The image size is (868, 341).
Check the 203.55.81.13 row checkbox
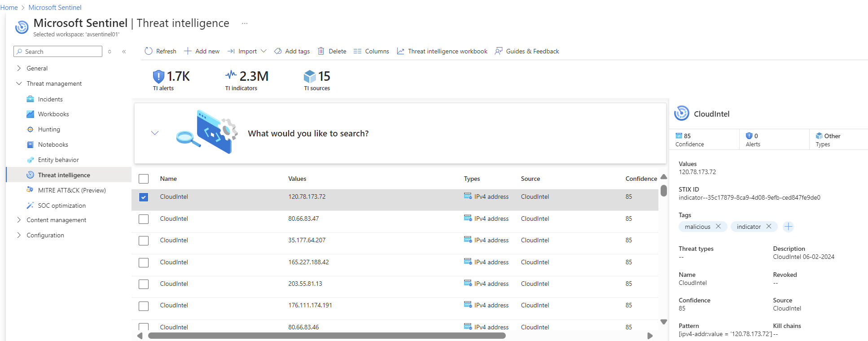(144, 284)
